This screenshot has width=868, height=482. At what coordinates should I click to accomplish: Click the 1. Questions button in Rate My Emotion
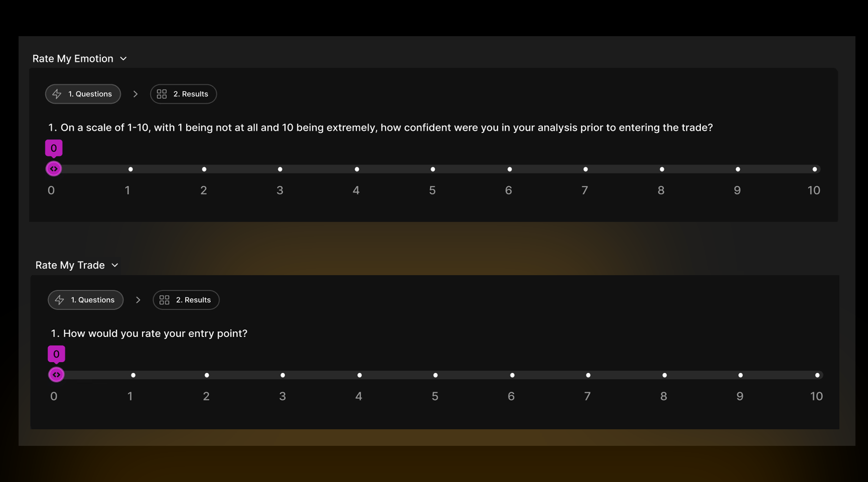click(83, 94)
